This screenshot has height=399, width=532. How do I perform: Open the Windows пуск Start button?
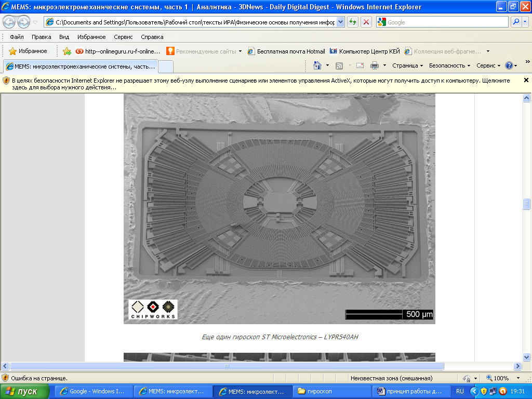24,392
